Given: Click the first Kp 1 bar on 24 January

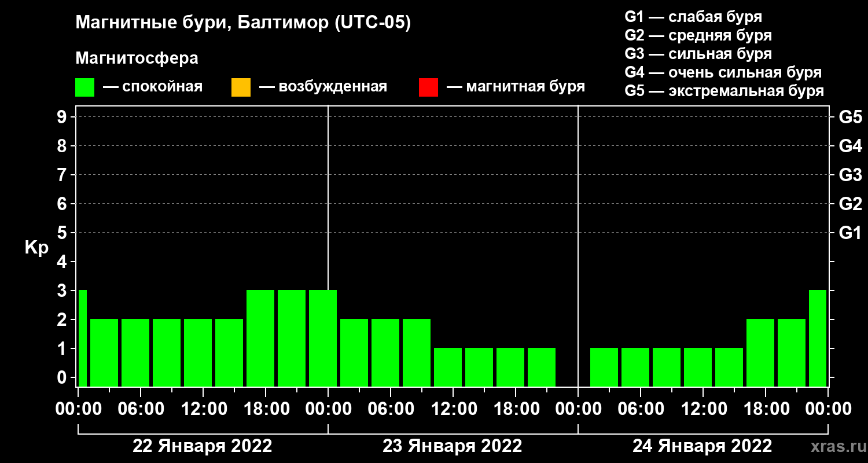Looking at the screenshot, I should coord(604,367).
